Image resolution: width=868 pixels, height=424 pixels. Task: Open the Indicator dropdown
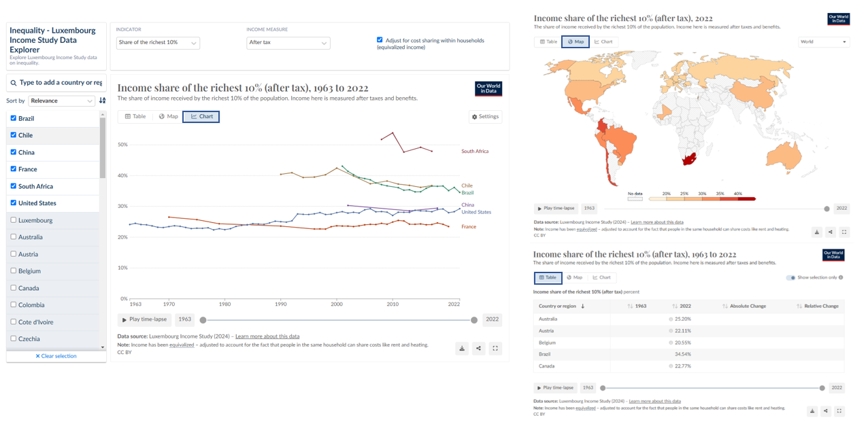click(158, 43)
